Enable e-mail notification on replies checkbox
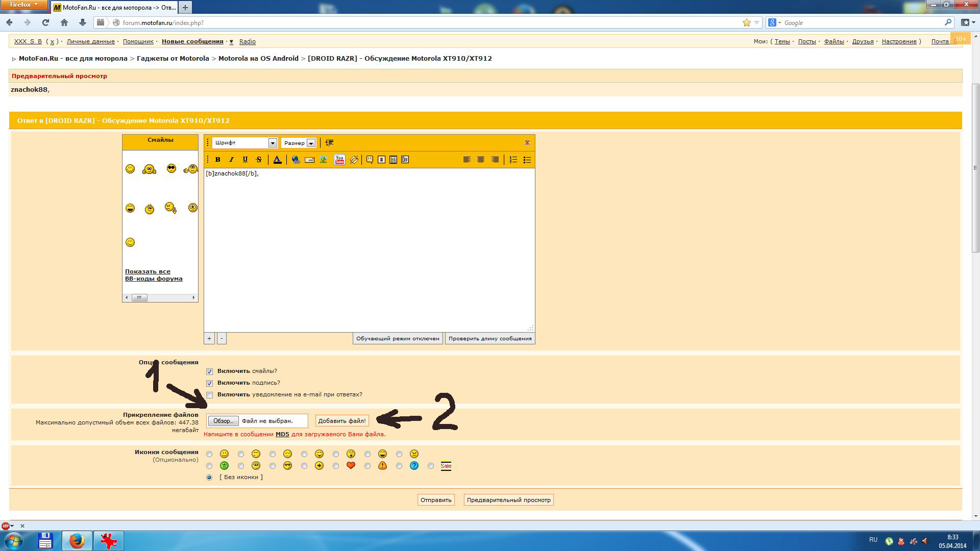The image size is (980, 551). 209,395
